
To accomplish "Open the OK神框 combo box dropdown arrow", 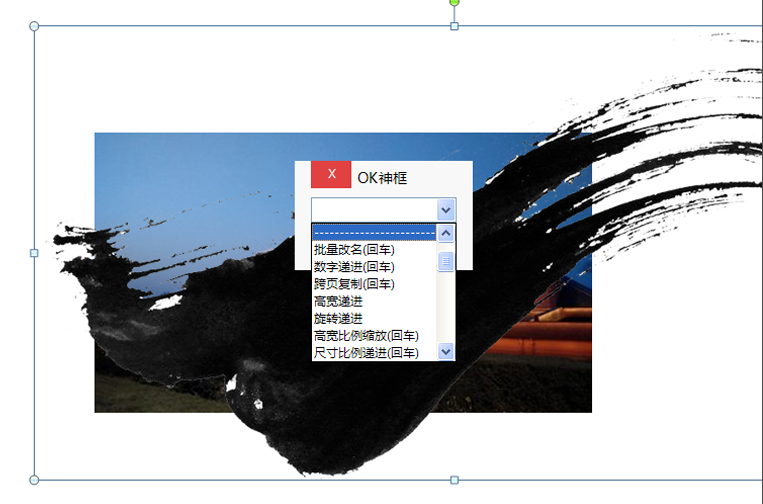I will [x=446, y=210].
